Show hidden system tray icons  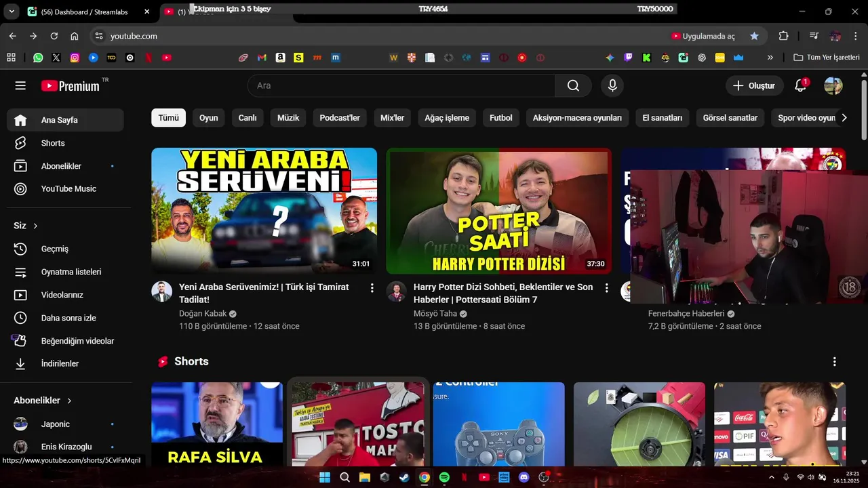tap(771, 477)
